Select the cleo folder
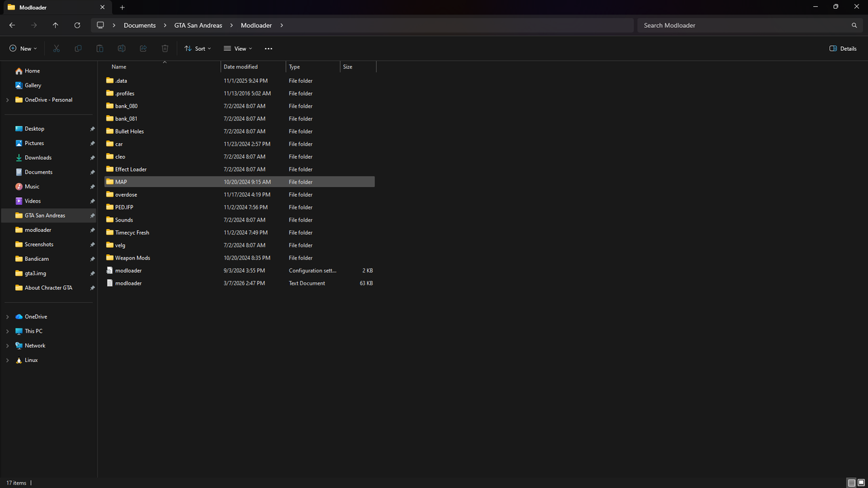The height and width of the screenshot is (488, 868). (x=239, y=157)
